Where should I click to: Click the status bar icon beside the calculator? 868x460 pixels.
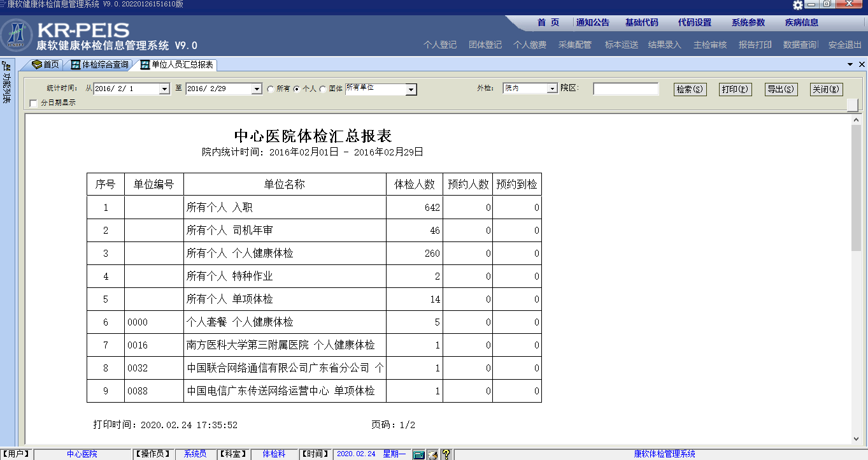pyautogui.click(x=432, y=454)
